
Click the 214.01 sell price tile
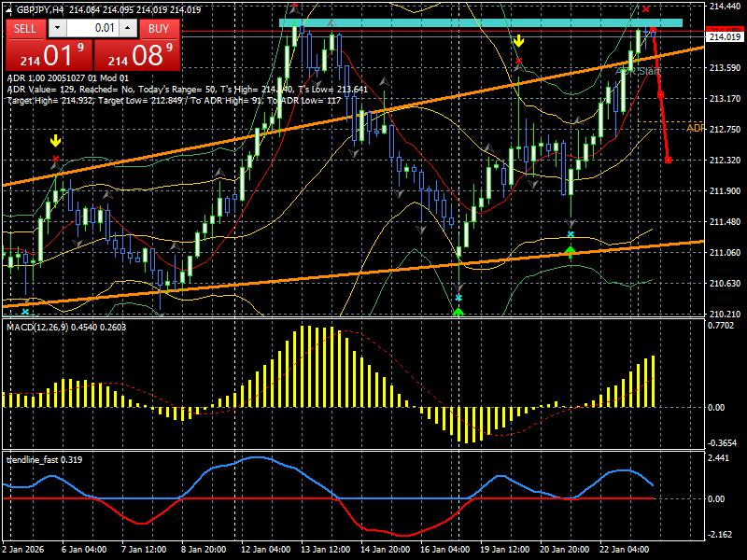coord(49,55)
